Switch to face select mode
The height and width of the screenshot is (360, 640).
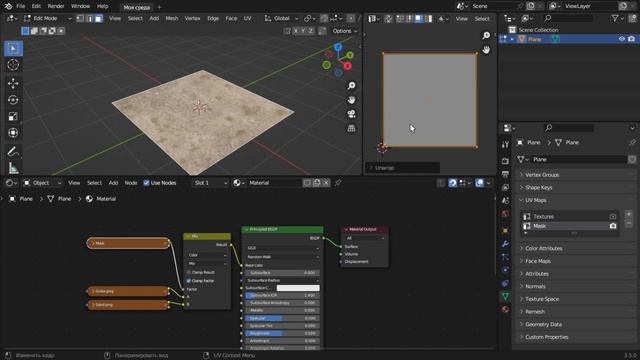pyautogui.click(x=99, y=18)
